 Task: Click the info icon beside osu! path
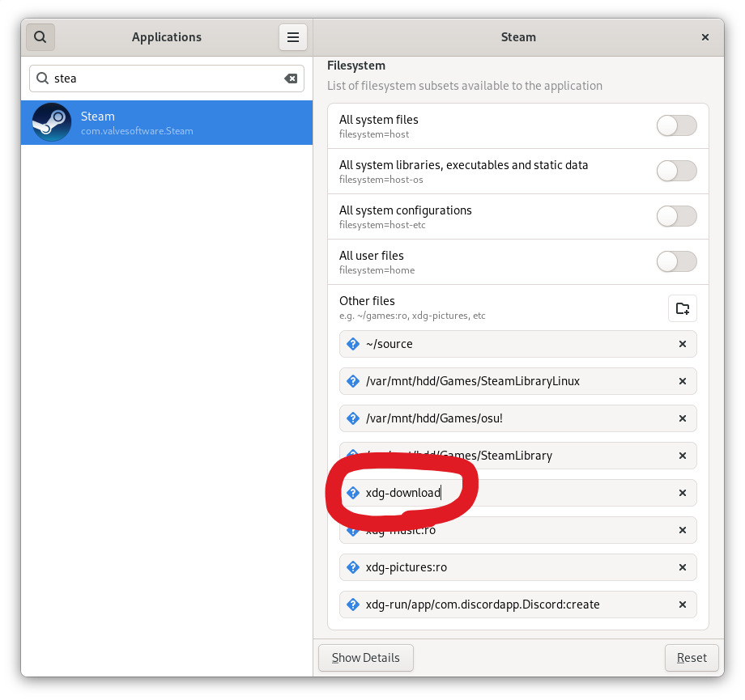click(x=353, y=418)
